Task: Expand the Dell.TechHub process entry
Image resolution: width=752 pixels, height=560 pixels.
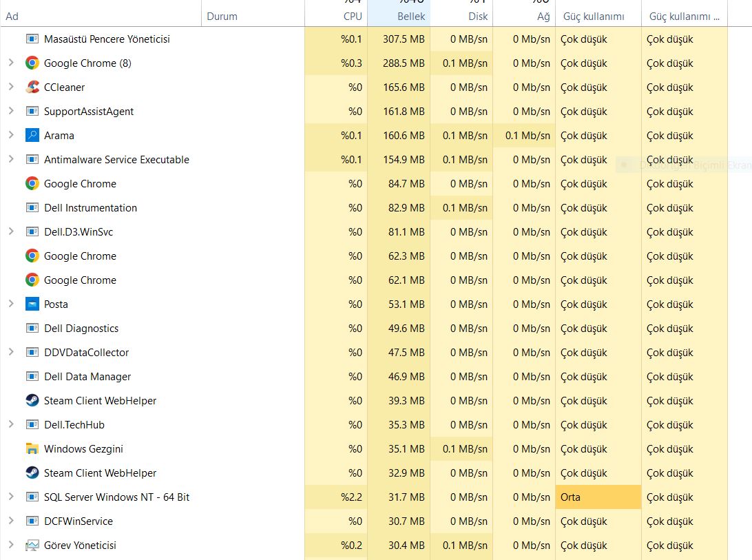Action: [11, 425]
